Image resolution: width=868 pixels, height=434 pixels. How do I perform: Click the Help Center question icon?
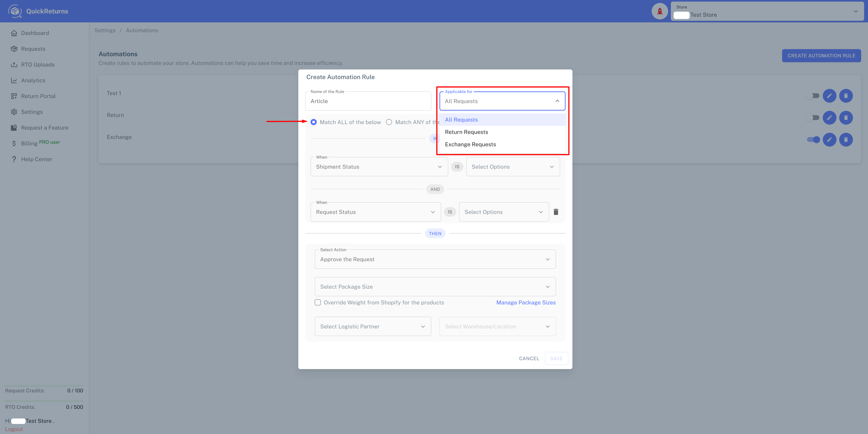coord(14,159)
